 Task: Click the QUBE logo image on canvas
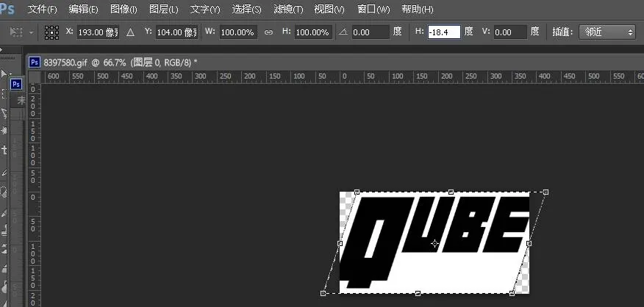tap(434, 242)
